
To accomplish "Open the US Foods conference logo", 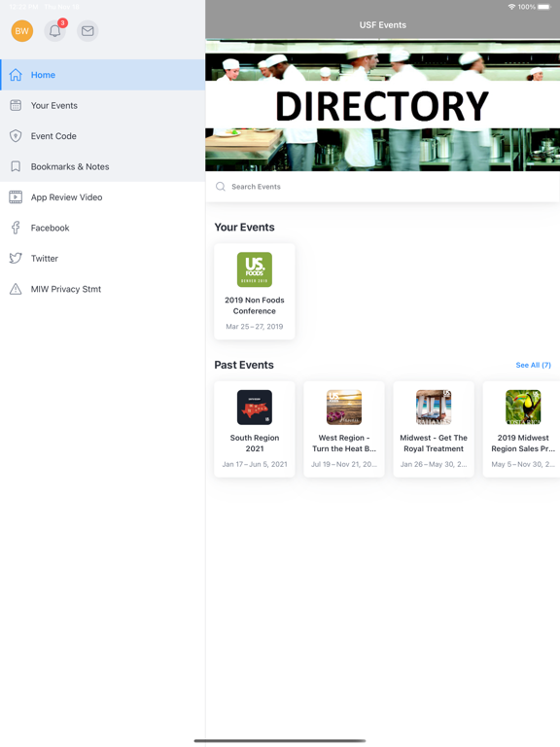I will pyautogui.click(x=255, y=269).
